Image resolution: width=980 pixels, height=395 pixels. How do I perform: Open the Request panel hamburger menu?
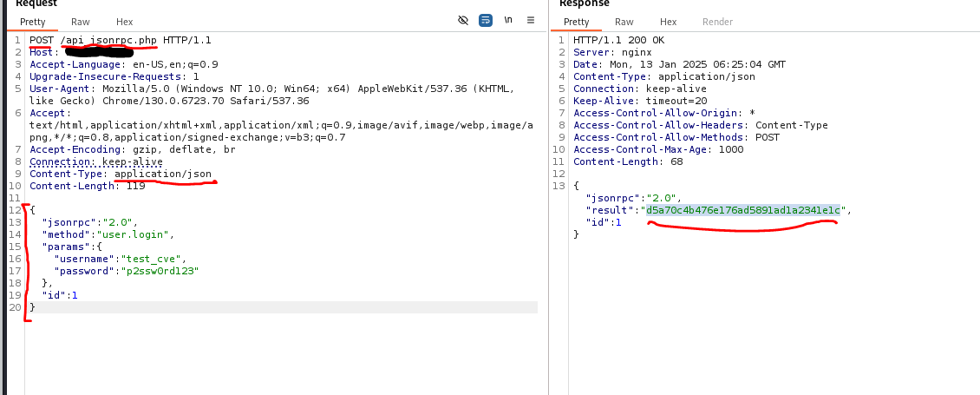531,20
